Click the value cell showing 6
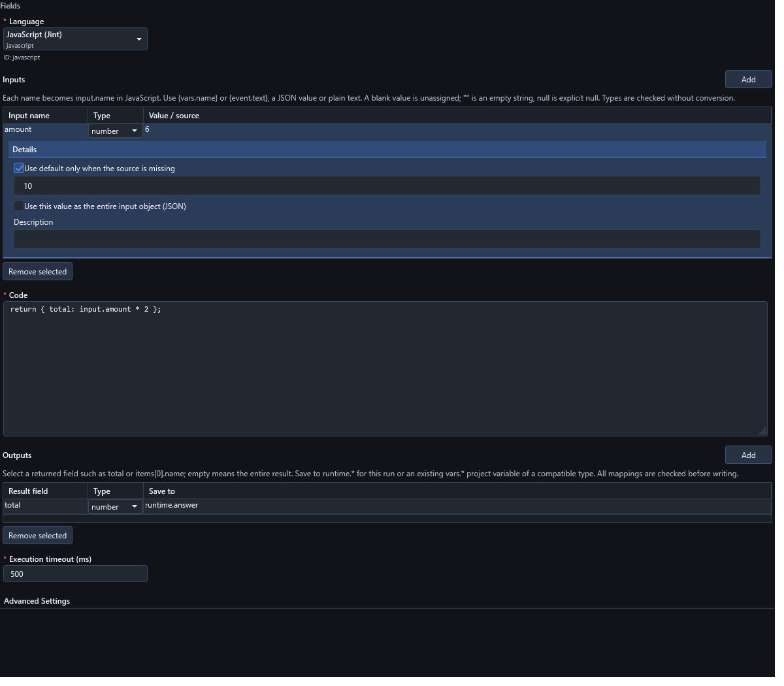The image size is (784, 686). (x=457, y=130)
